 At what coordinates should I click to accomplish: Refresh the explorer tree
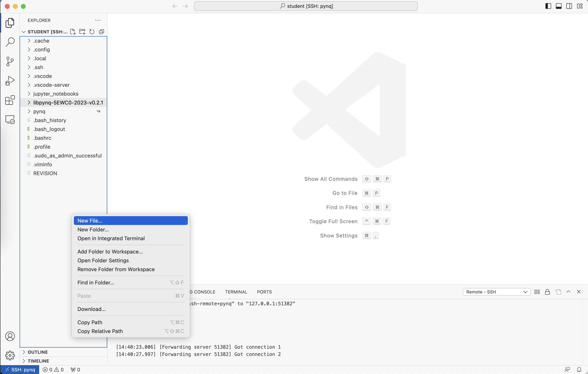(92, 32)
